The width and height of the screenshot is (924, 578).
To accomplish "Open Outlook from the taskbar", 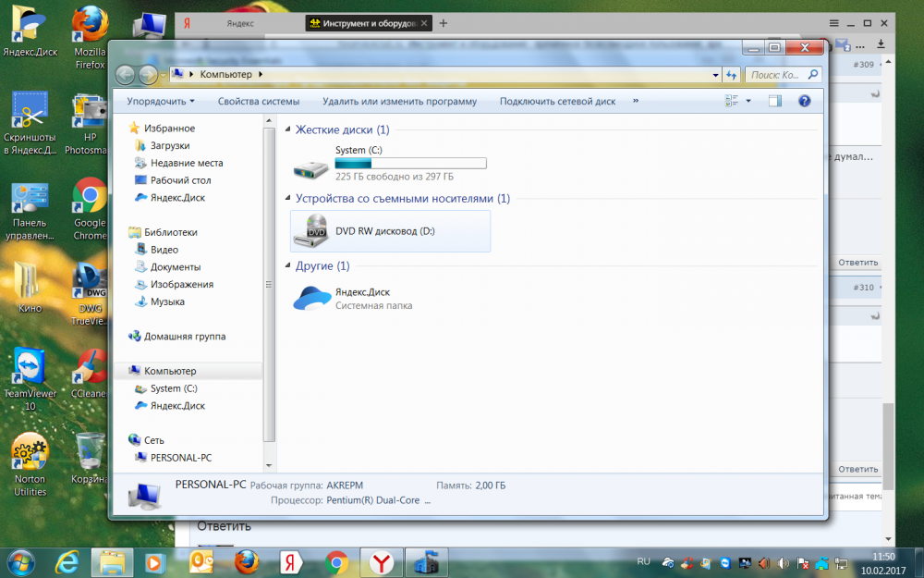I will tap(201, 562).
